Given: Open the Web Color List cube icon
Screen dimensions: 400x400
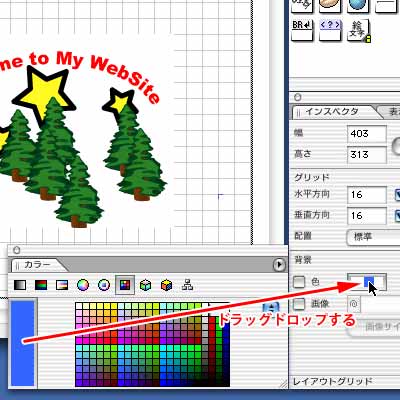Looking at the screenshot, I should (146, 285).
